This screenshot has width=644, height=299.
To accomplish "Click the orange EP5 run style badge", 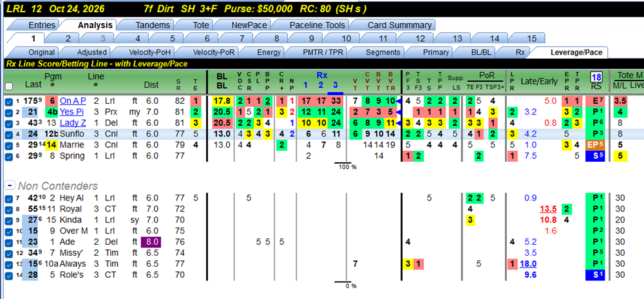I will point(594,144).
